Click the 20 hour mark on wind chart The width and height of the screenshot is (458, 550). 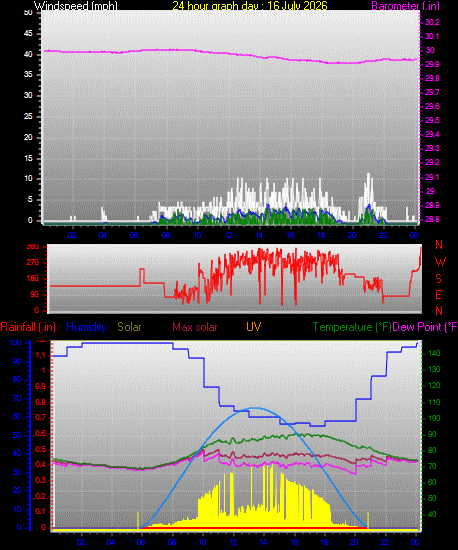point(352,235)
